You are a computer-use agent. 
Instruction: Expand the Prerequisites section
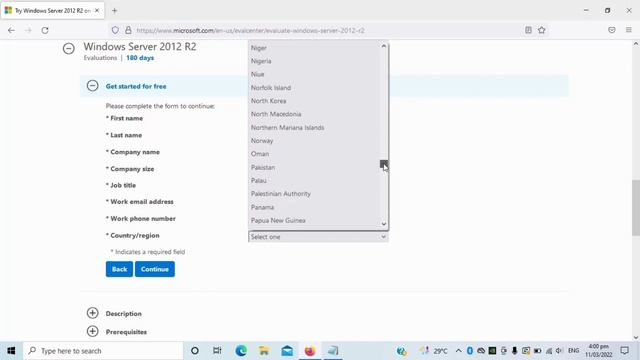point(93,331)
